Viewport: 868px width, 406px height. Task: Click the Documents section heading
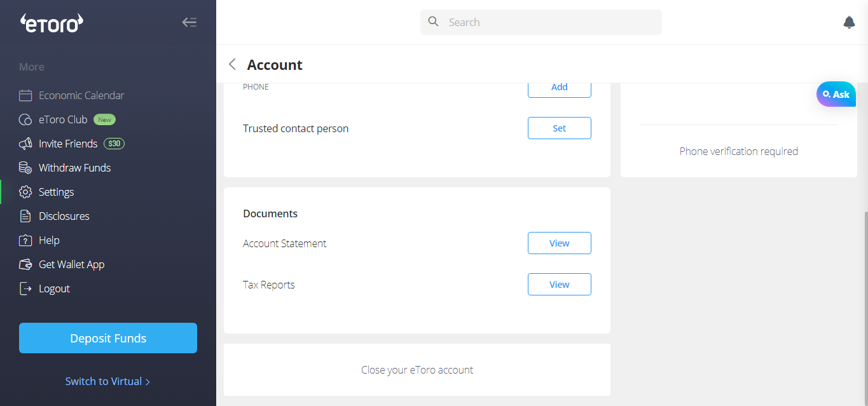click(270, 213)
